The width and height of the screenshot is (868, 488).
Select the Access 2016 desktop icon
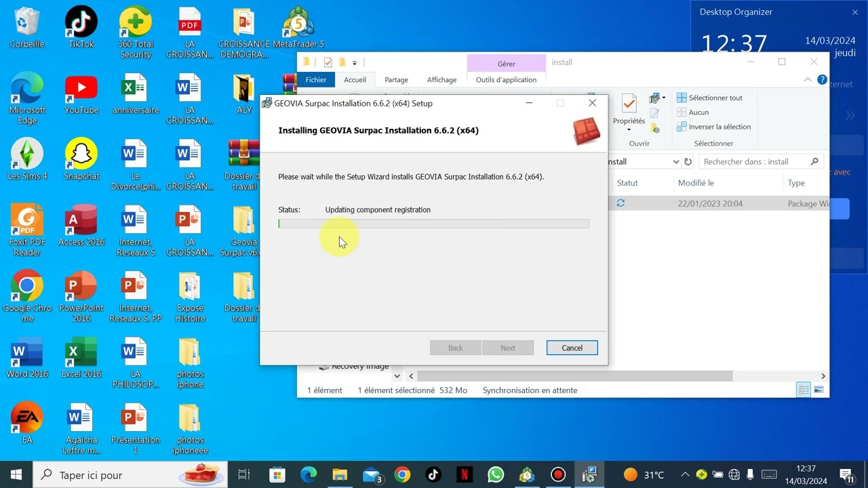pyautogui.click(x=81, y=226)
